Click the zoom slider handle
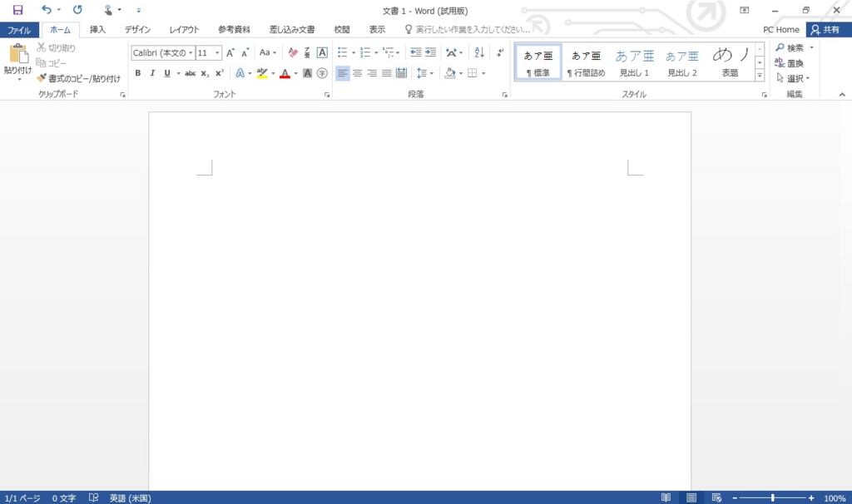The image size is (852, 504). 772,497
